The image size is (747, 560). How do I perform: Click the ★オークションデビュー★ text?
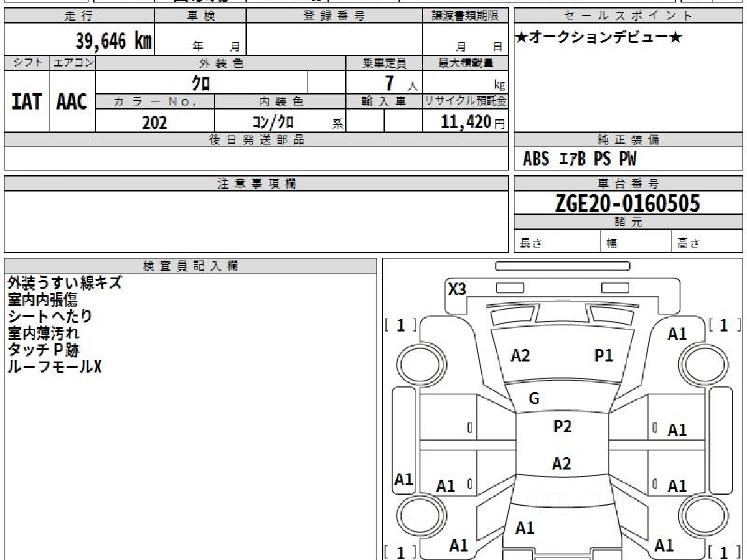point(599,38)
